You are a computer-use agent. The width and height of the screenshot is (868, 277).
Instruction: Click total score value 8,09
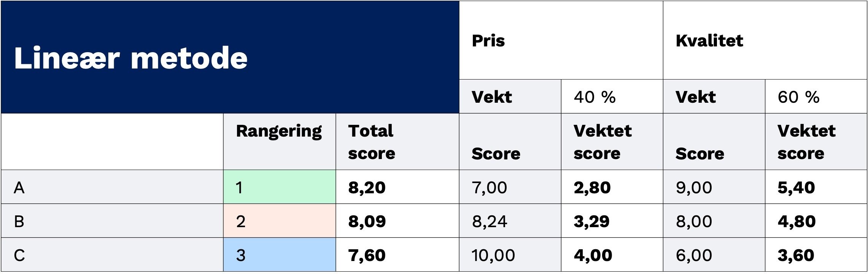click(x=367, y=221)
